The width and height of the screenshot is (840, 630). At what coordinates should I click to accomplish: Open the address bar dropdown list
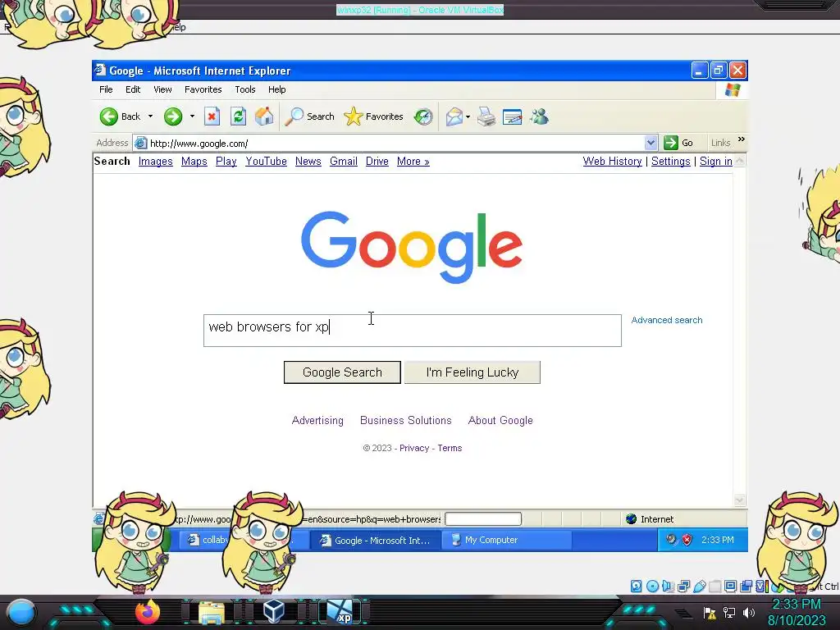point(651,143)
